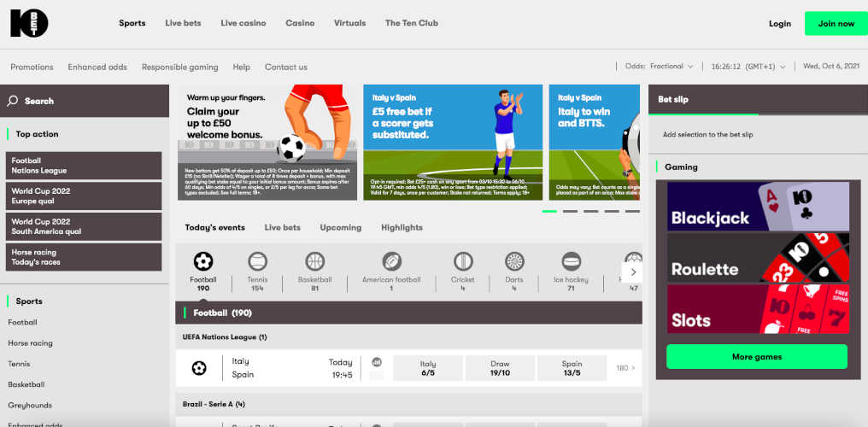Open the Blackjack game tile

point(758,207)
